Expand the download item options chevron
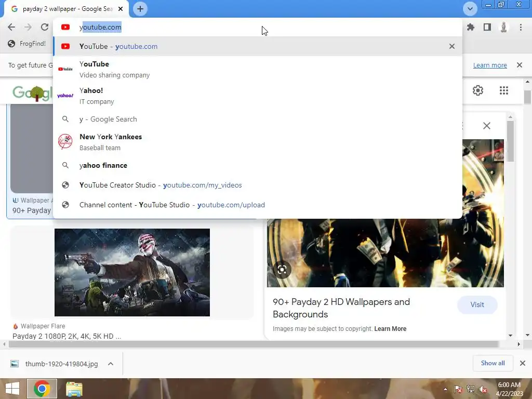Image resolution: width=532 pixels, height=399 pixels. 111,364
